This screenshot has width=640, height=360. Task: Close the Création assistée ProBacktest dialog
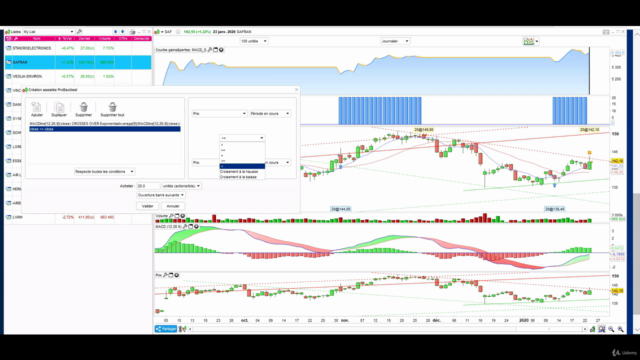click(x=296, y=89)
